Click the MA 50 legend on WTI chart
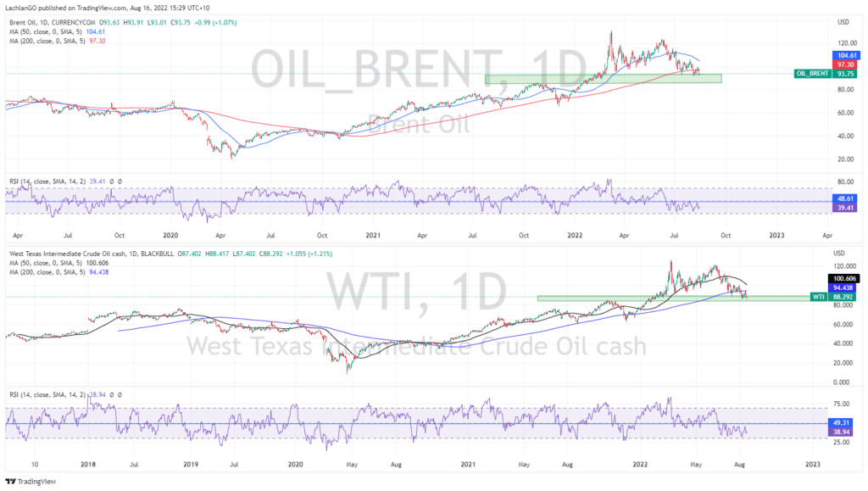This screenshot has width=868, height=491. pos(53,263)
